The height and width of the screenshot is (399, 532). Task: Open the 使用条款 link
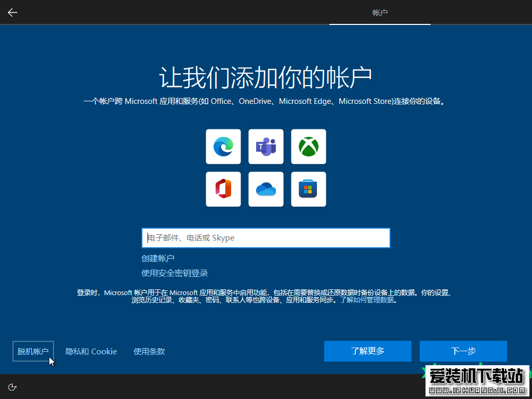[149, 352]
